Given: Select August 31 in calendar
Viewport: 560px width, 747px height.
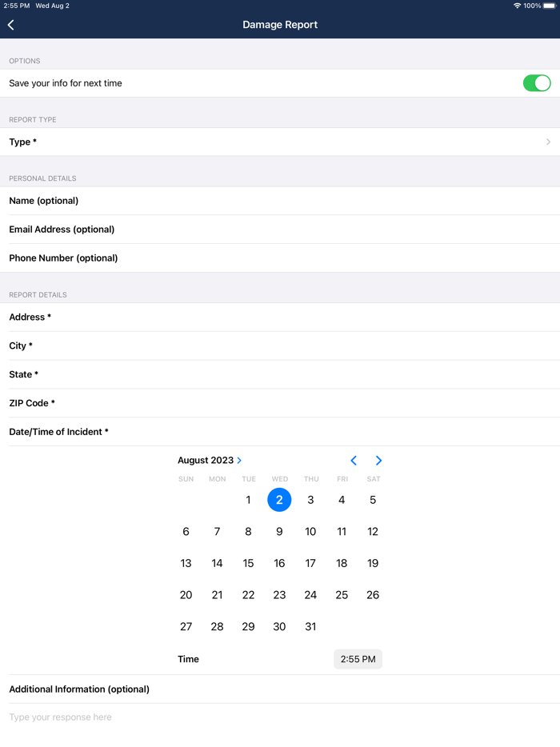Looking at the screenshot, I should point(310,626).
